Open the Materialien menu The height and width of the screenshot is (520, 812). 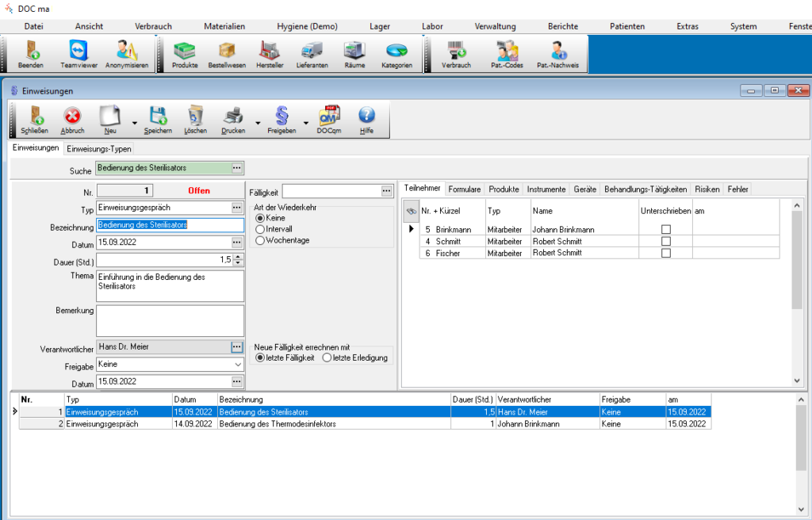tap(224, 26)
